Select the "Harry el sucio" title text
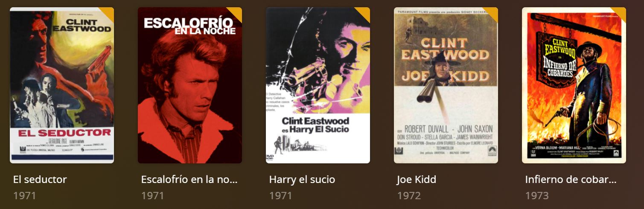Viewport: 644px width, 209px height. [302, 180]
